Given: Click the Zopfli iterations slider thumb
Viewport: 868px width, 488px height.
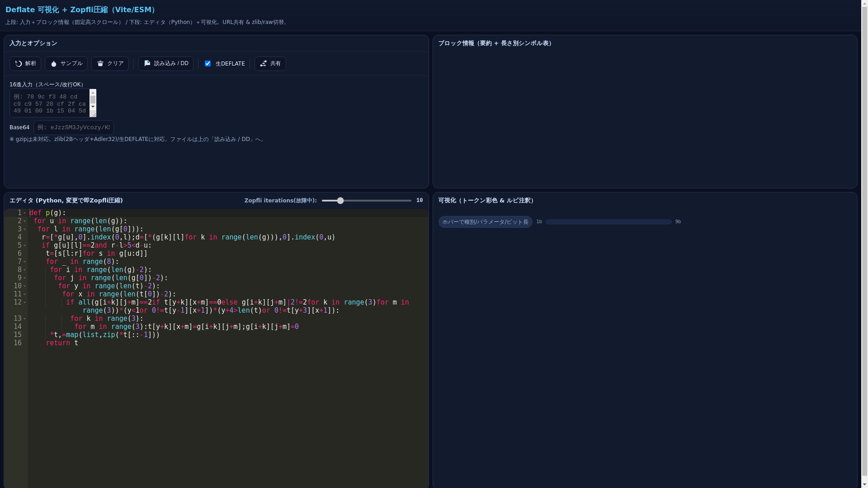Looking at the screenshot, I should (x=340, y=201).
